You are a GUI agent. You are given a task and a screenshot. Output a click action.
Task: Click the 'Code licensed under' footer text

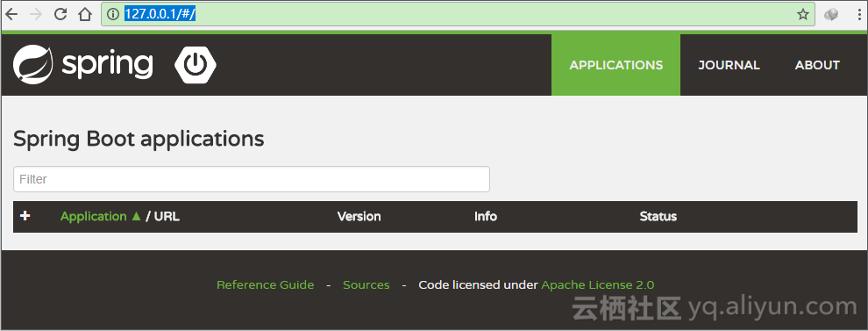point(479,285)
